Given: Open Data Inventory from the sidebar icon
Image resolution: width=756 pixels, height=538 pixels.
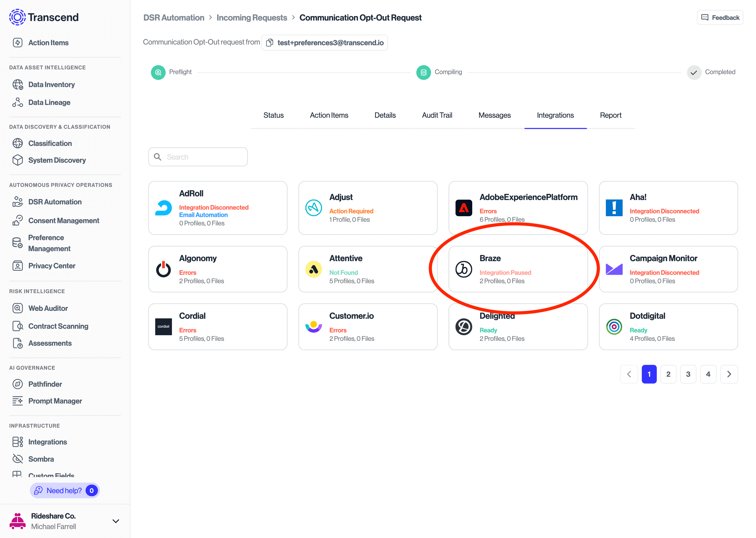Looking at the screenshot, I should click(18, 85).
